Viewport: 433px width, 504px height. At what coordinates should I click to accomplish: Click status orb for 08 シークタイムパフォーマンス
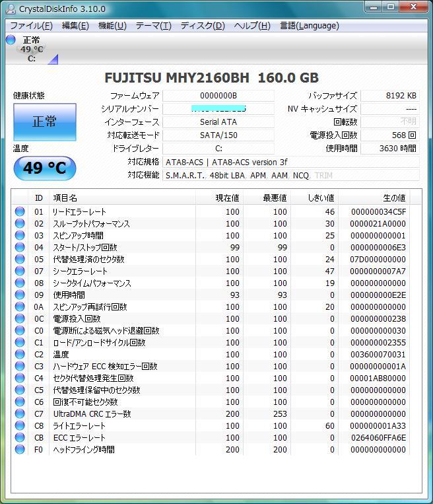click(20, 283)
